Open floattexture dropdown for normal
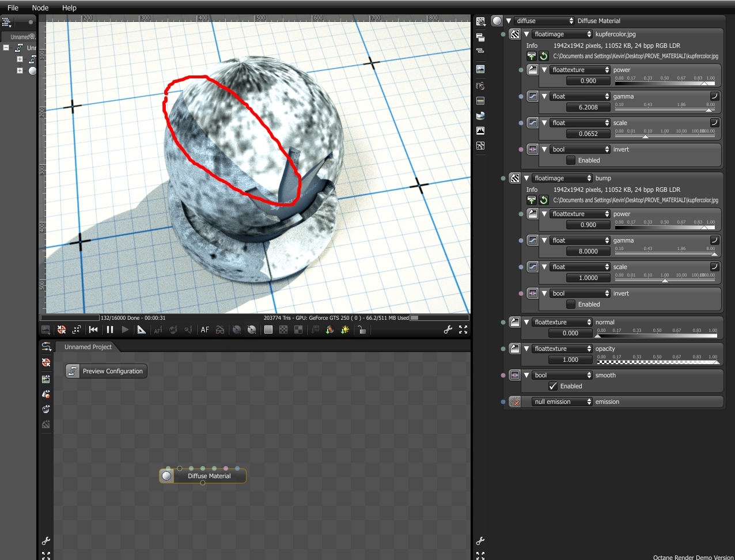Viewport: 735px width, 560px height. (562, 322)
